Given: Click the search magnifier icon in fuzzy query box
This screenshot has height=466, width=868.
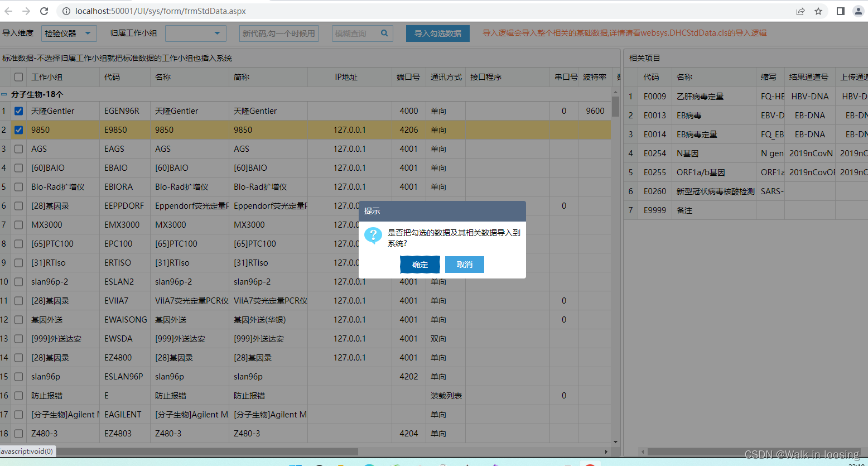Looking at the screenshot, I should (x=384, y=33).
